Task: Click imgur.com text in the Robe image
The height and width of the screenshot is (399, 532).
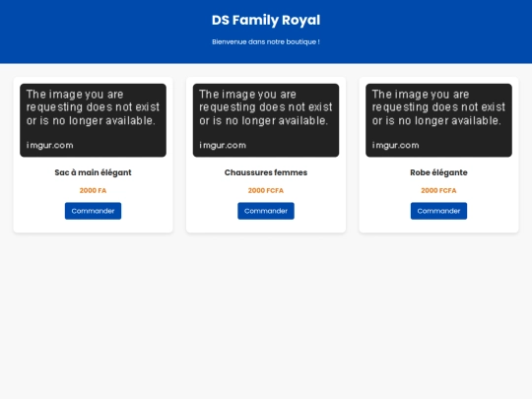Action: click(x=396, y=145)
